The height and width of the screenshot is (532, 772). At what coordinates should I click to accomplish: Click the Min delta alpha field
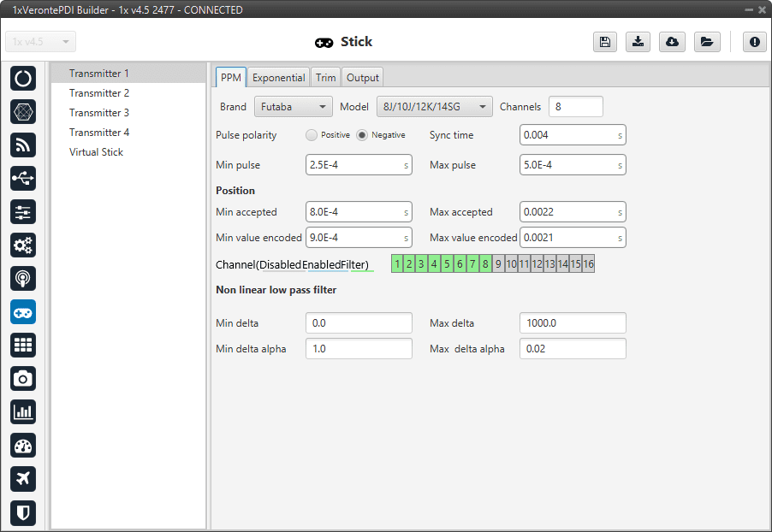359,348
